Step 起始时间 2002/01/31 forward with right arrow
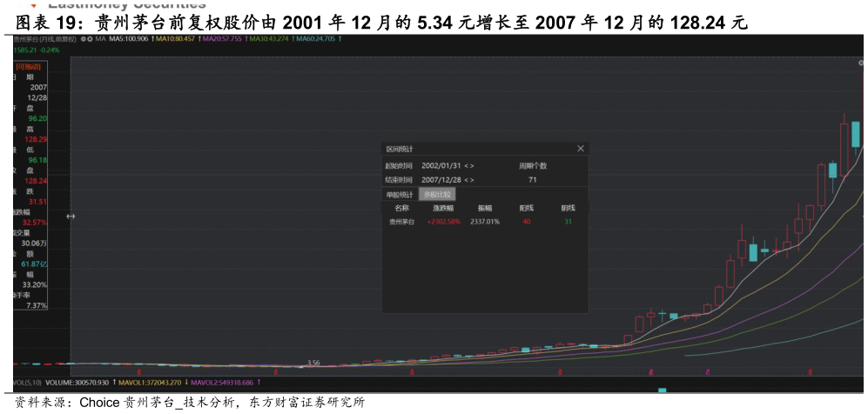 pos(472,166)
